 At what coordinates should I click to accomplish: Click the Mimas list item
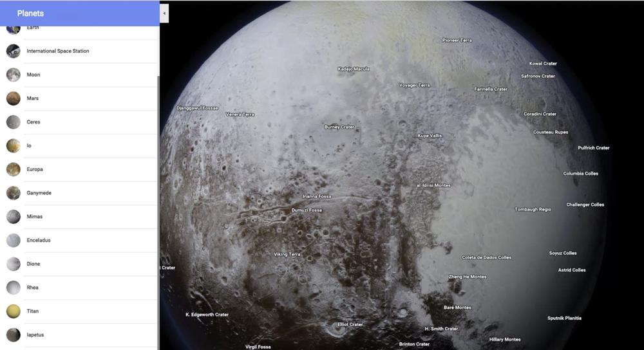pyautogui.click(x=33, y=217)
